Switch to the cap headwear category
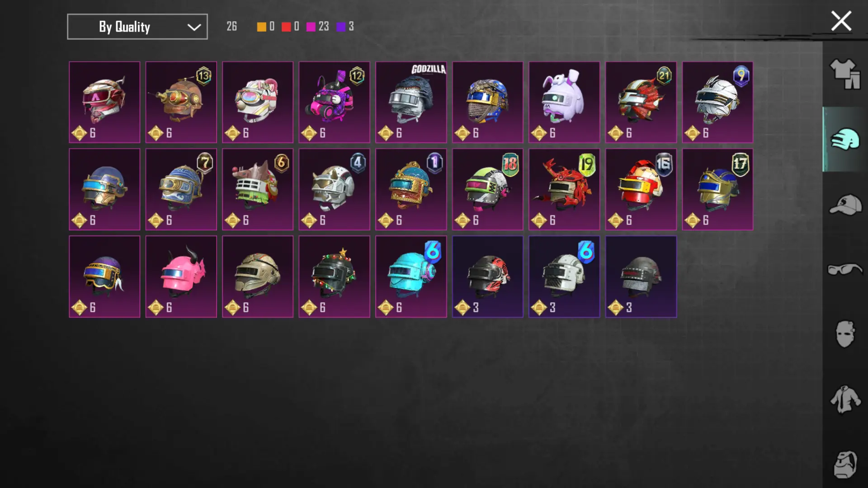868x488 pixels. tap(845, 205)
